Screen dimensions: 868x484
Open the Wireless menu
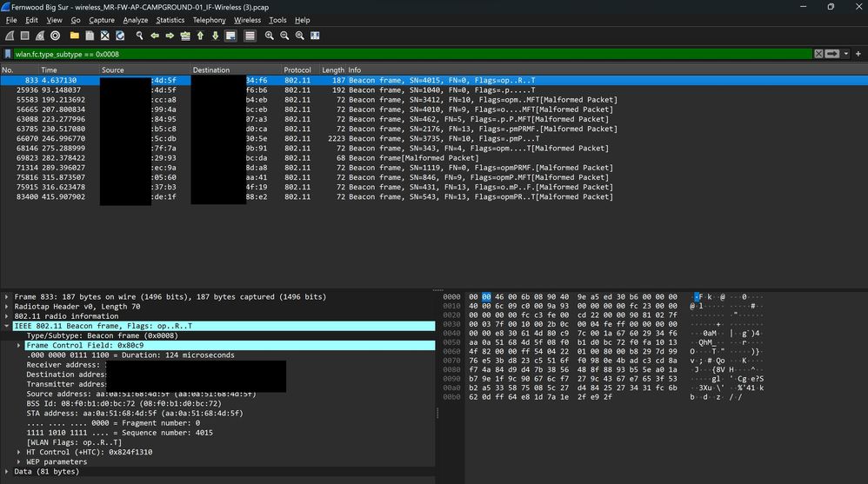247,20
